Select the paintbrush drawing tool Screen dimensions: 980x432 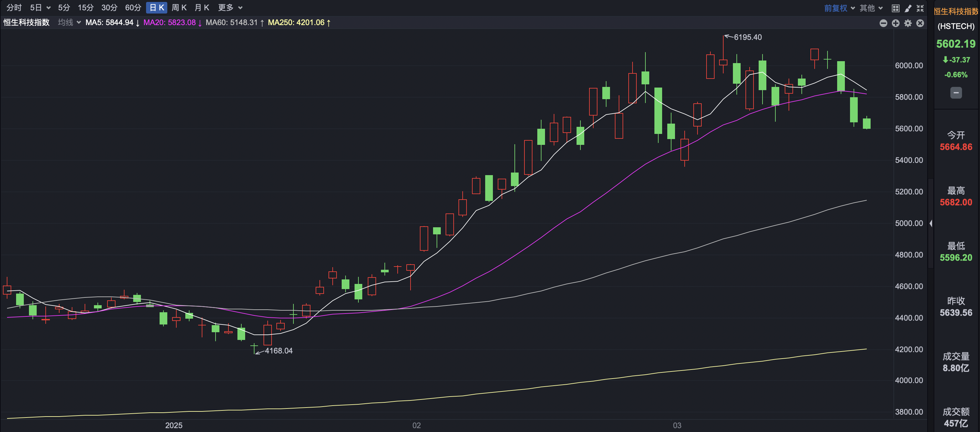pos(908,8)
